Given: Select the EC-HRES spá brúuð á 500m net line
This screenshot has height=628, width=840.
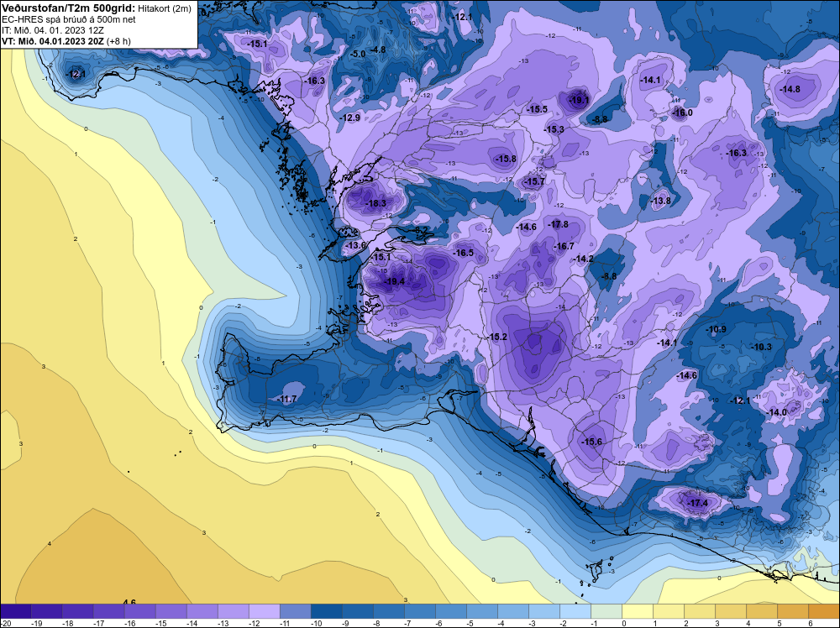Looking at the screenshot, I should [x=69, y=19].
